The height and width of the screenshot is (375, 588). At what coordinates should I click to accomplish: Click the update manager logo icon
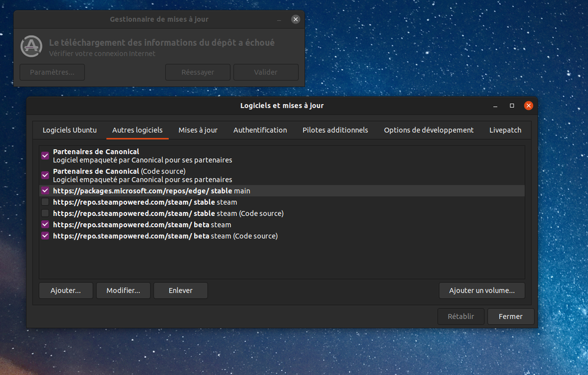click(x=31, y=46)
